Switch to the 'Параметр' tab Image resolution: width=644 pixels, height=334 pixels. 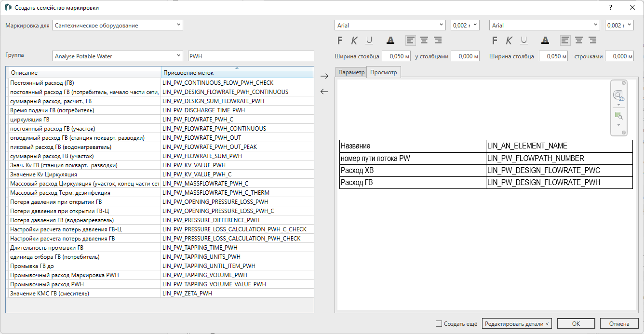(351, 72)
